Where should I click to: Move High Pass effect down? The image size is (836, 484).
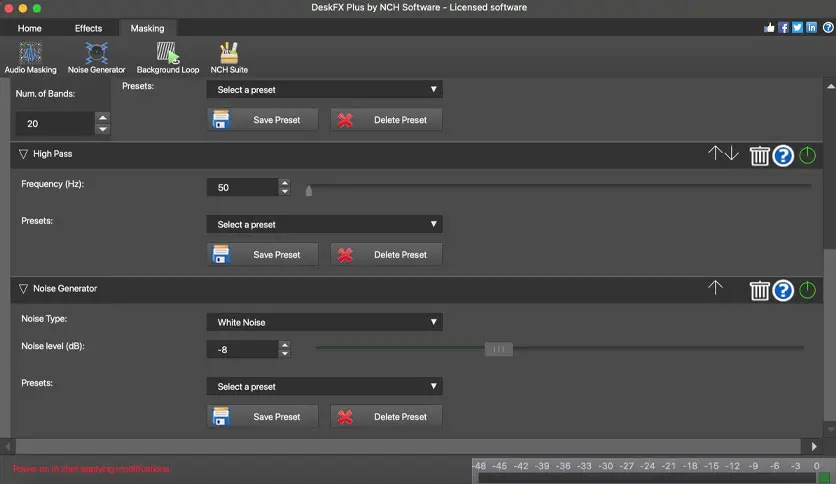coord(732,154)
